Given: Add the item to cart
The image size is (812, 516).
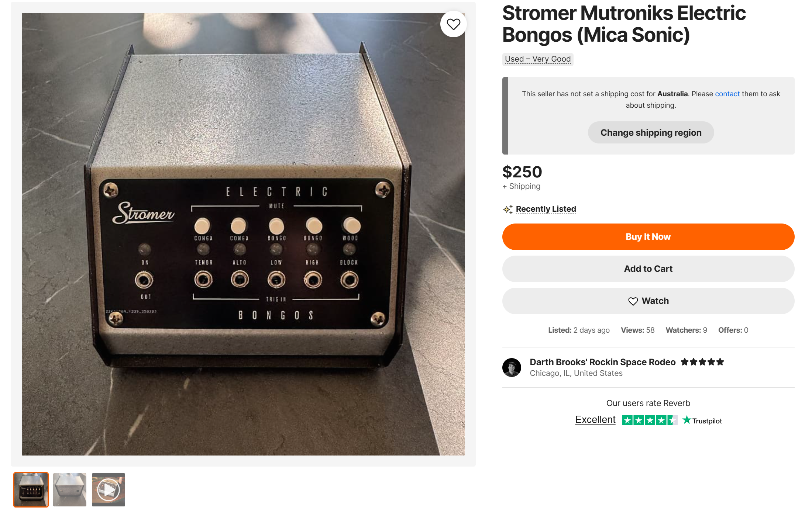Looking at the screenshot, I should click(x=648, y=269).
